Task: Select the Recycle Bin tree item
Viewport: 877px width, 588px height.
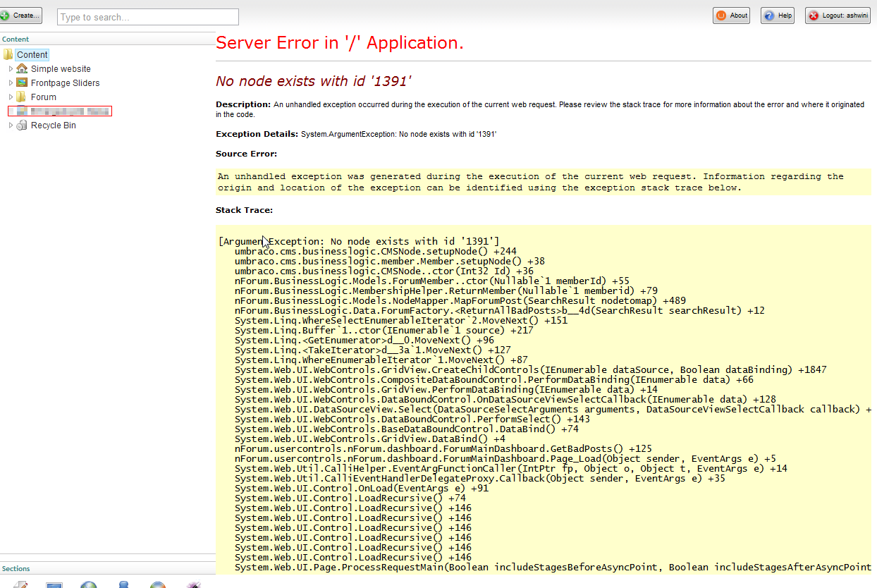Action: (x=54, y=125)
